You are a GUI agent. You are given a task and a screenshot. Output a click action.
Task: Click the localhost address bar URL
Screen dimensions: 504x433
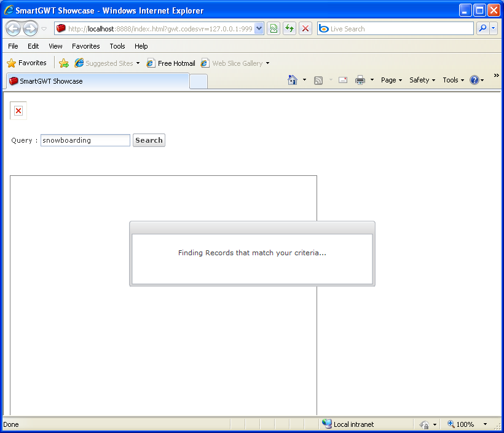(x=160, y=29)
